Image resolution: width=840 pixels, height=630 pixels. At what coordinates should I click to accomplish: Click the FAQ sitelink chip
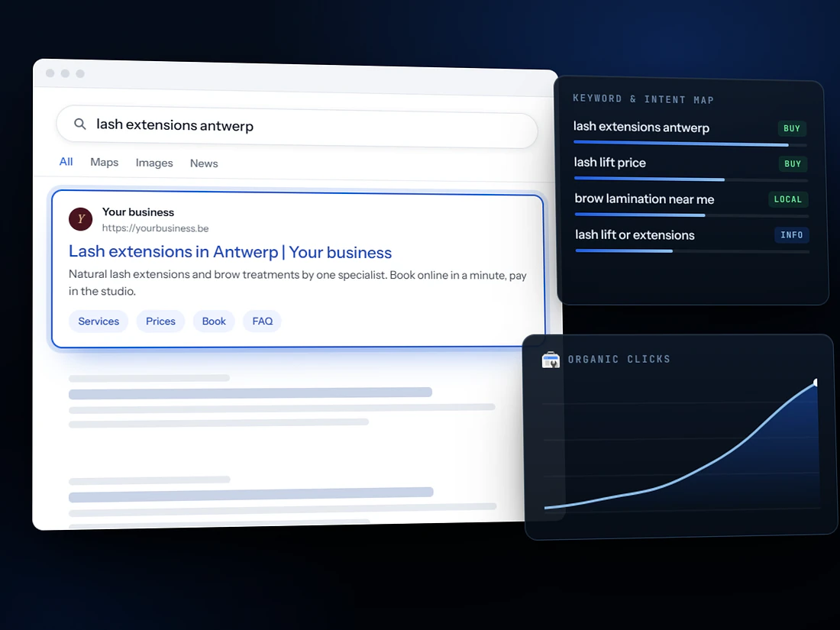263,321
